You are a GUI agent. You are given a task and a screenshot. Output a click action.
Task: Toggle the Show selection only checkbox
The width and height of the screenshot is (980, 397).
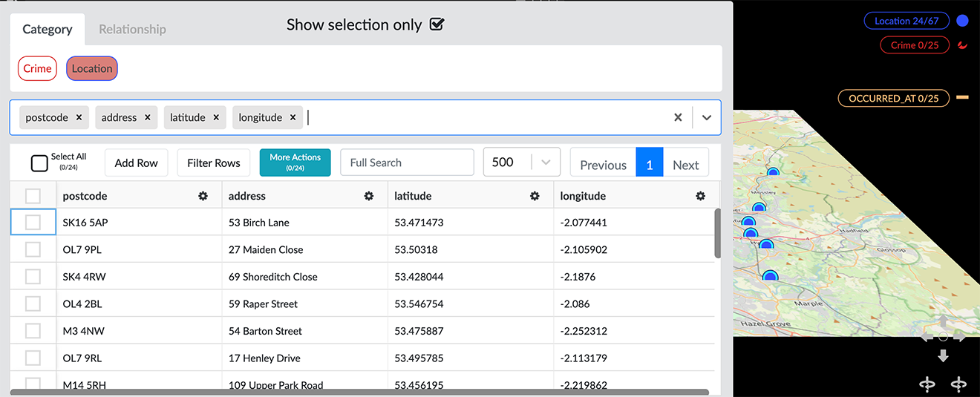437,24
